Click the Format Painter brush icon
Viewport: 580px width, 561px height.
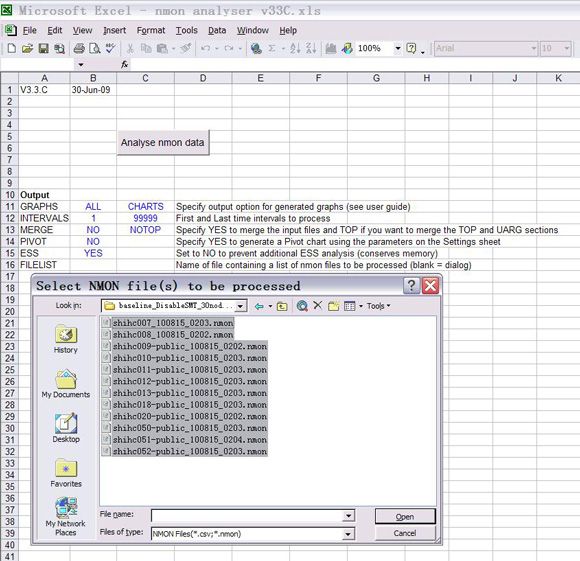click(x=186, y=48)
